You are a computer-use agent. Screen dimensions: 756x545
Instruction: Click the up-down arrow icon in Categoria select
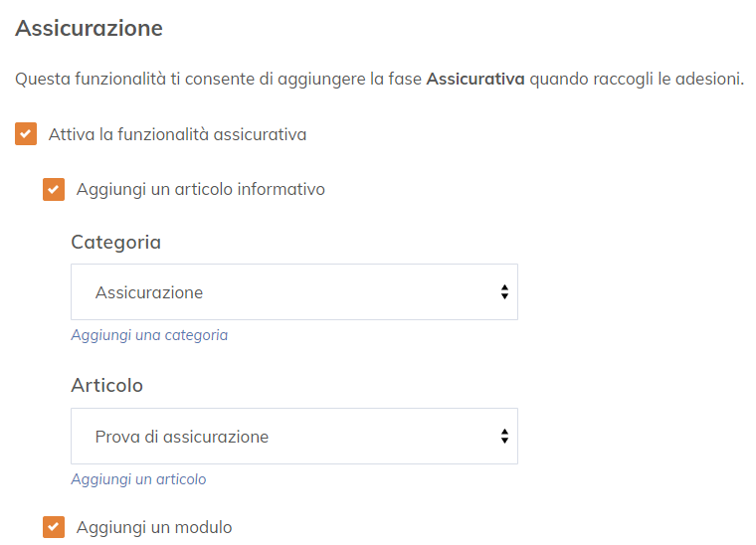point(504,292)
